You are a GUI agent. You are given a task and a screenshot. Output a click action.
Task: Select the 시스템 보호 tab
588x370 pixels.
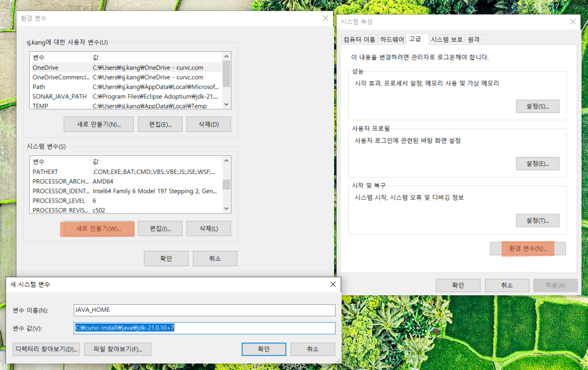pyautogui.click(x=447, y=40)
